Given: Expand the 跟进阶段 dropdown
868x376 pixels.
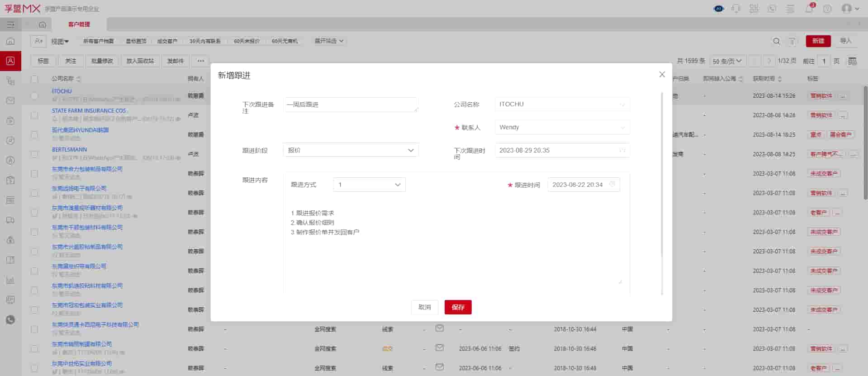Looking at the screenshot, I should (x=351, y=150).
